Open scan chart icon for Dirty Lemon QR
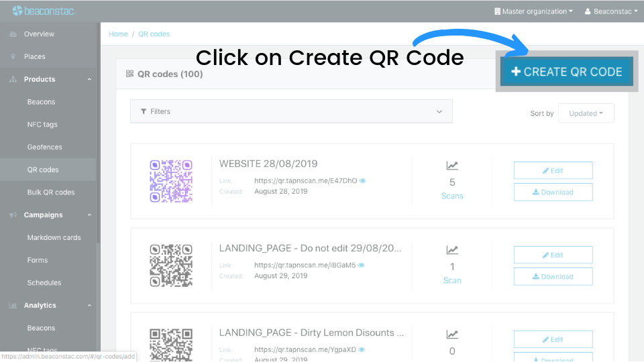Viewport: 644px width, 362px height. coord(452,335)
